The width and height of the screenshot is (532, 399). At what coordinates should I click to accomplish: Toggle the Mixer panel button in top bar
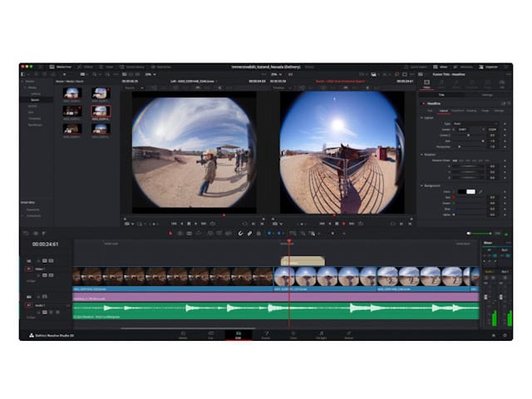(441, 67)
